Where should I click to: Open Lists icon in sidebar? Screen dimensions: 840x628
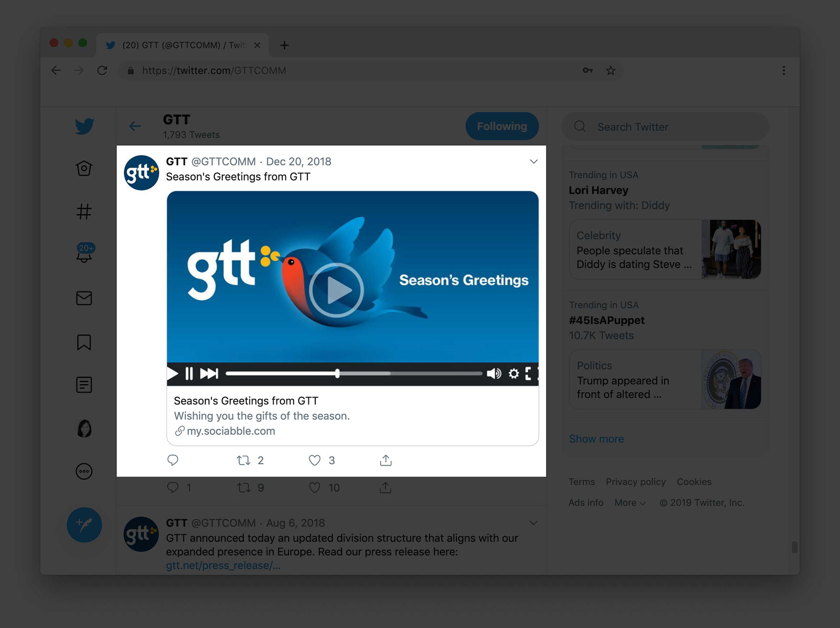(84, 385)
